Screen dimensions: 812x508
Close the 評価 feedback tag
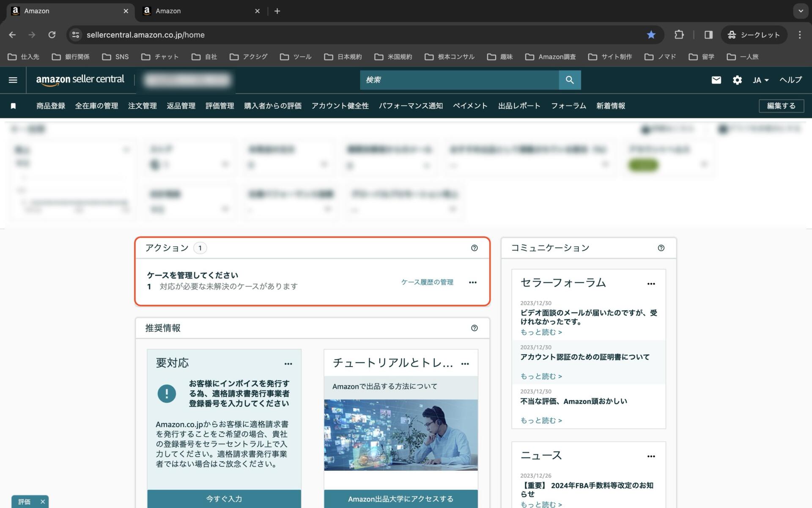coord(42,502)
